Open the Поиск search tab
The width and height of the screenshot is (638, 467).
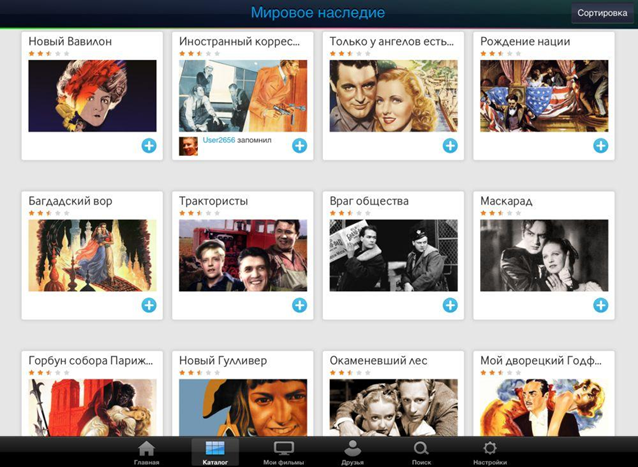point(421,452)
